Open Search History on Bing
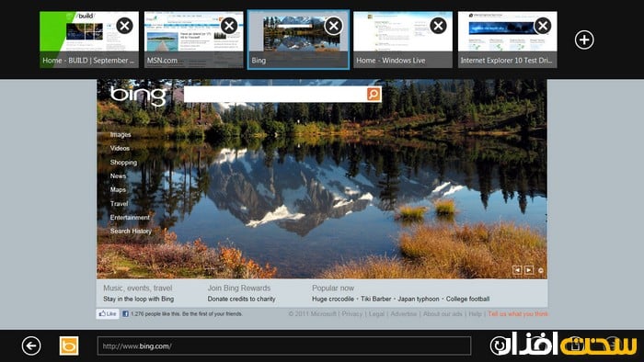 point(131,232)
